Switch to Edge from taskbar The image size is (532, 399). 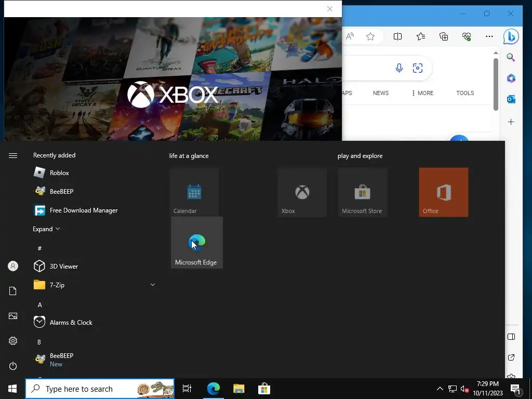[214, 389]
